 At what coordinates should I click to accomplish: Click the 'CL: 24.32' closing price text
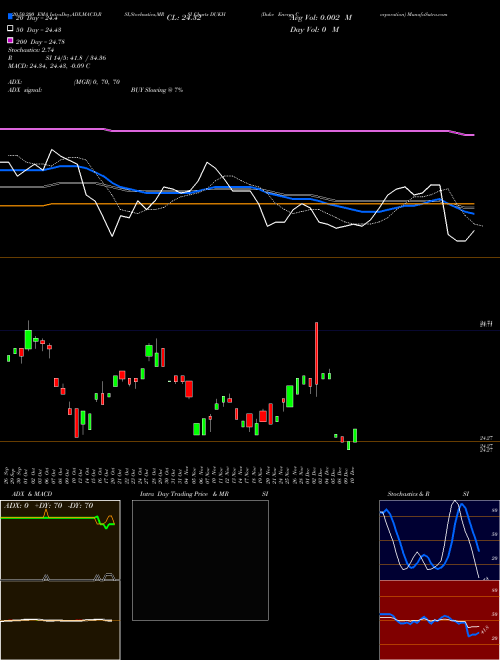tap(184, 18)
